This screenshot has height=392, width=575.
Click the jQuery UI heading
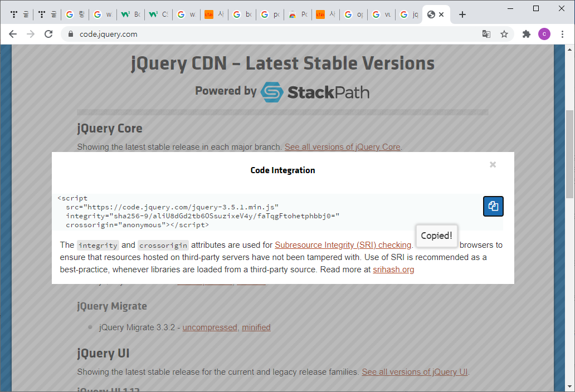tap(103, 353)
